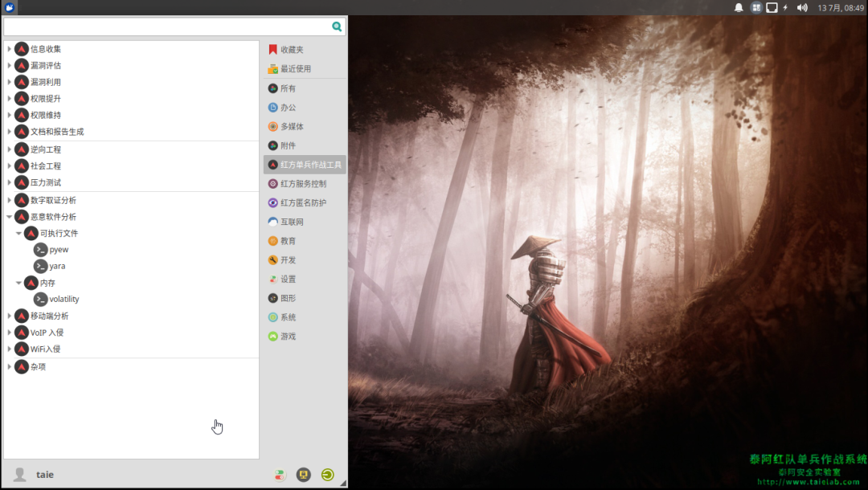Open the 多媒体 multimedia category
The width and height of the screenshot is (868, 490).
305,127
